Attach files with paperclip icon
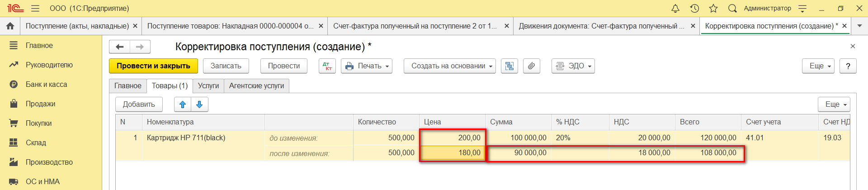Image resolution: width=868 pixels, height=190 pixels. (x=531, y=66)
